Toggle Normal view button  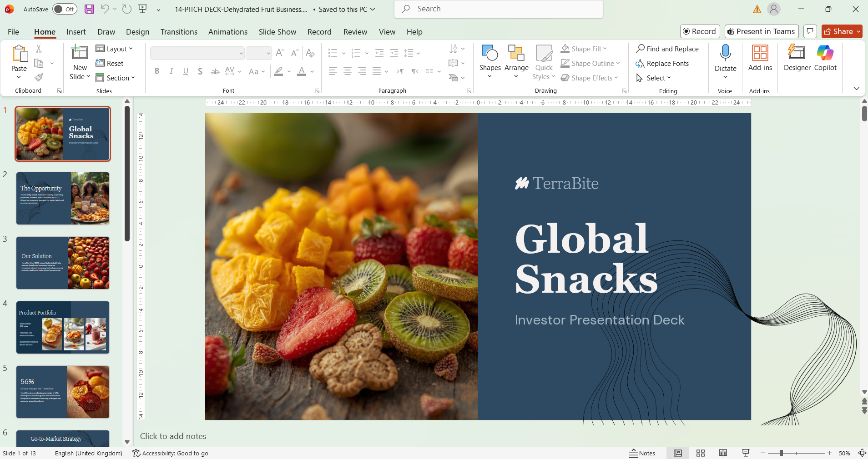[678, 453]
